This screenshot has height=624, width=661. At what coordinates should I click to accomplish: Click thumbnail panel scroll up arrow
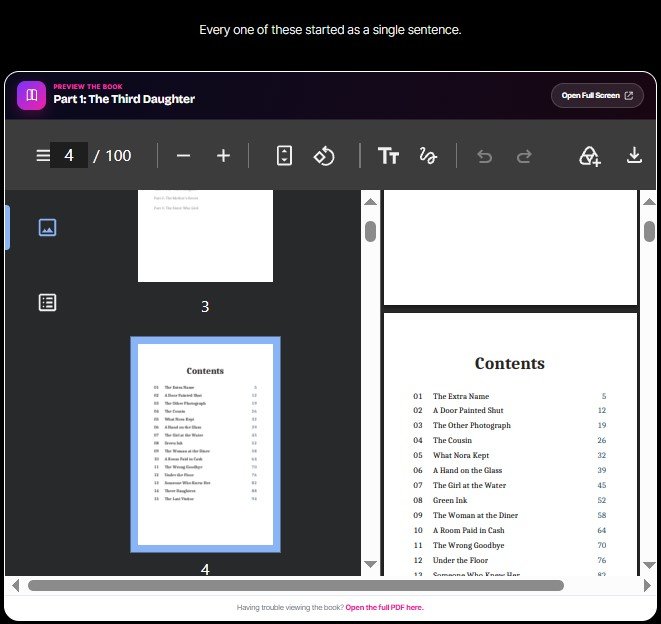click(x=370, y=202)
